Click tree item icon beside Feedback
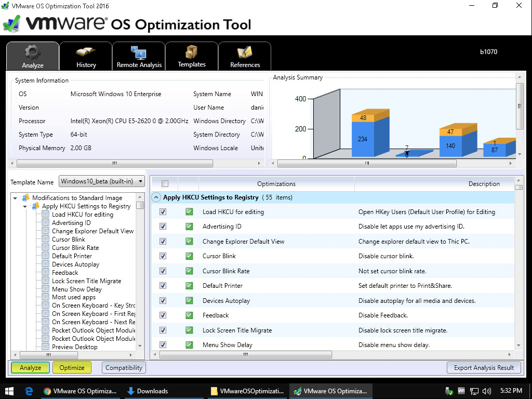Viewport: 532px width, 399px height. click(46, 272)
